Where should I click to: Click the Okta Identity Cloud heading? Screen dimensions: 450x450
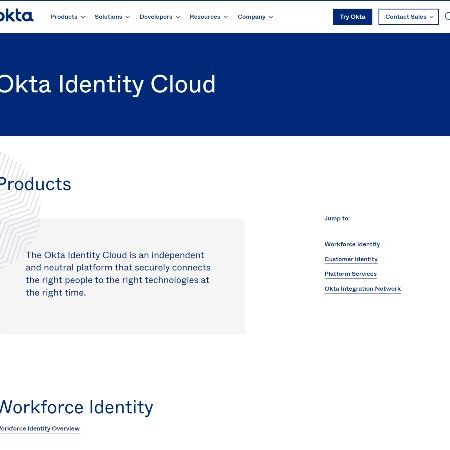point(107,84)
